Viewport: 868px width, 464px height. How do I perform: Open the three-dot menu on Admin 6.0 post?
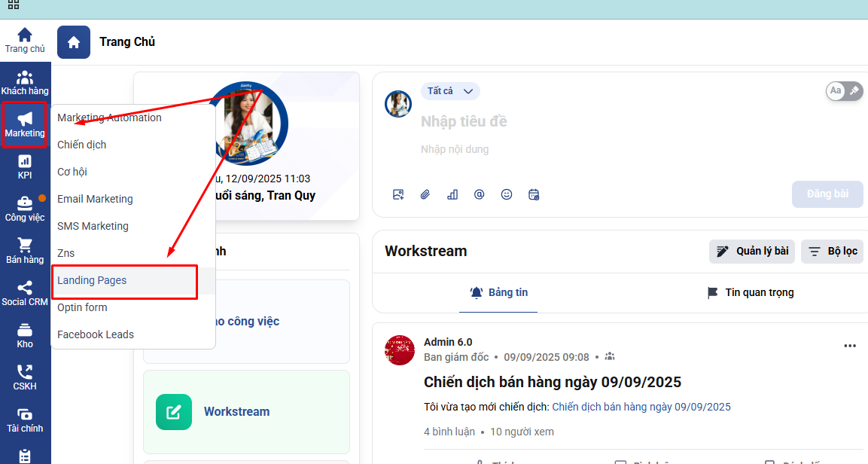coord(850,346)
